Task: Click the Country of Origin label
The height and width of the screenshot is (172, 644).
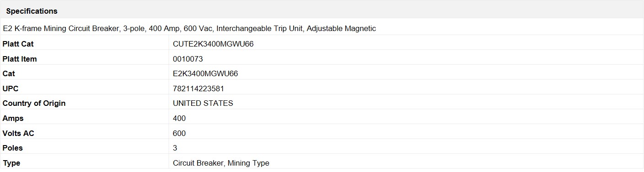Action: (34, 103)
